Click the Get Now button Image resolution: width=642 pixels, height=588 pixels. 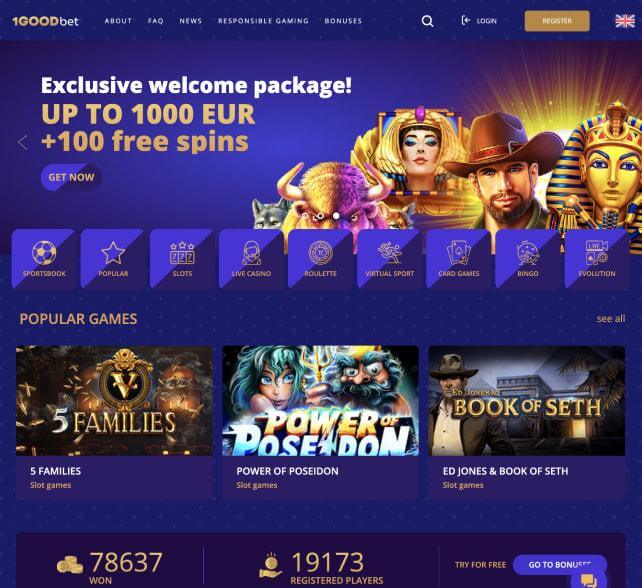(x=71, y=177)
